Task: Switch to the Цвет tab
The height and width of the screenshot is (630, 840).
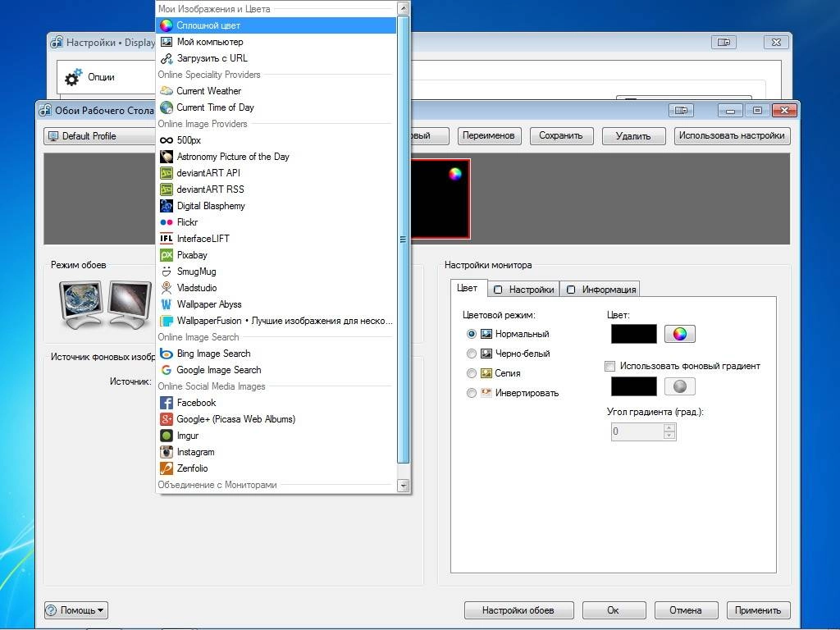Action: coord(468,288)
